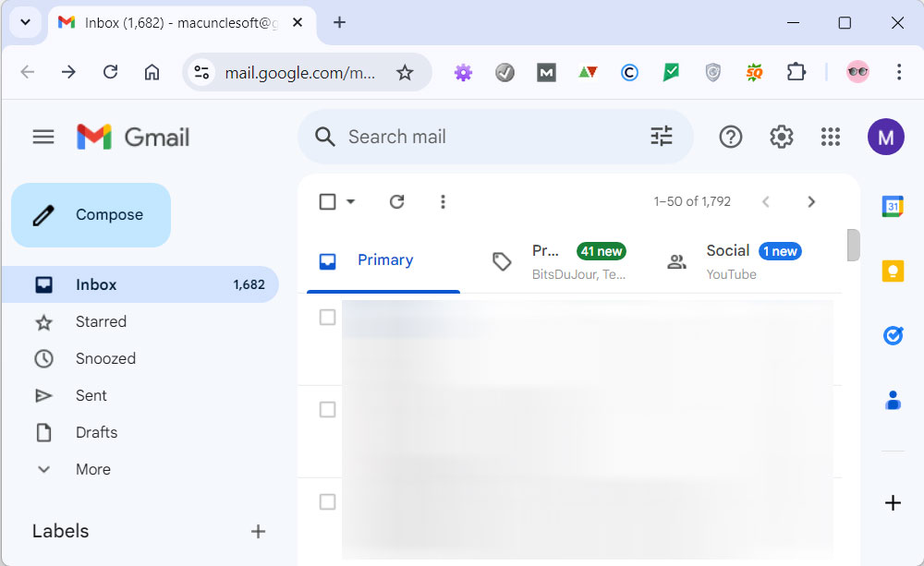Open Google Calendar from side panel
The image size is (924, 566).
coord(893,207)
